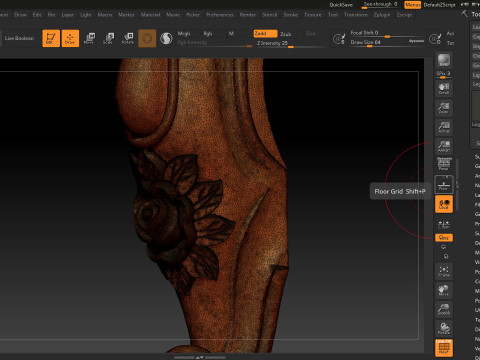480x360 pixels.
Task: Click the hammer icon beside Tool palette title
Action: coord(465,13)
